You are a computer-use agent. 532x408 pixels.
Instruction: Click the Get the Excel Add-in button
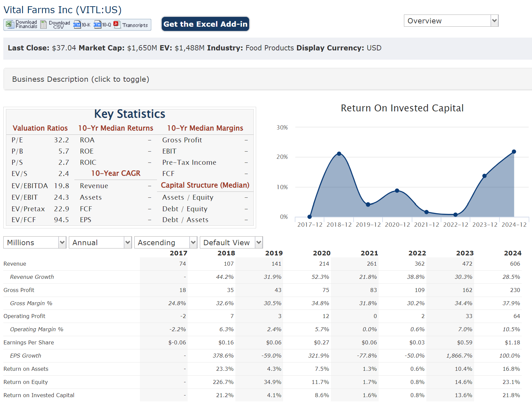tap(205, 24)
